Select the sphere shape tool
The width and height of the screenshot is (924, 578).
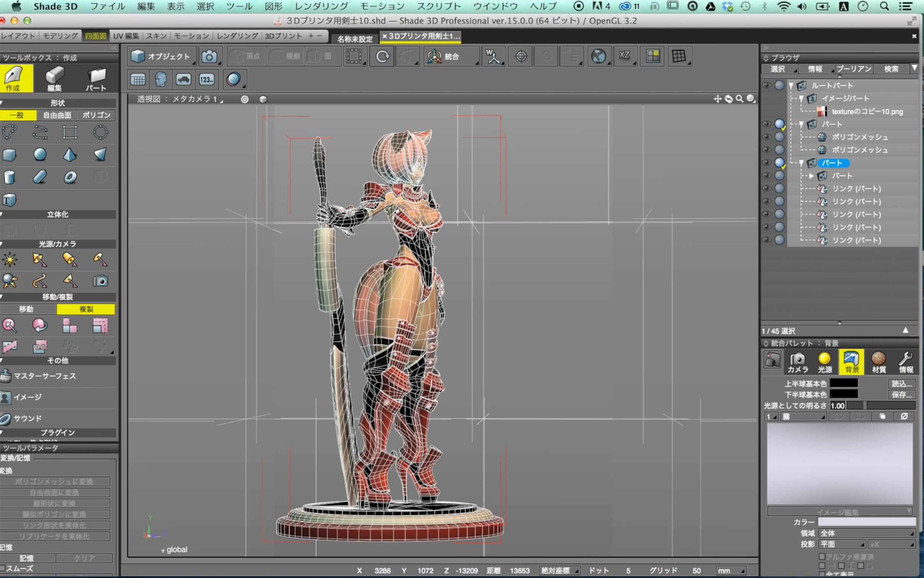point(40,155)
